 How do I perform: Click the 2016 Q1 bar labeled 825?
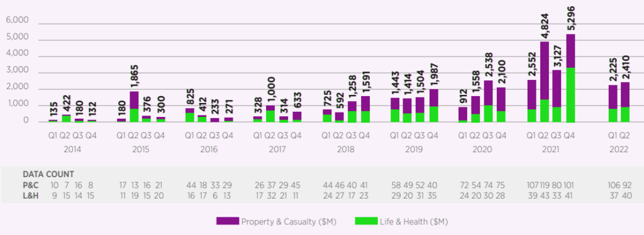[190, 115]
